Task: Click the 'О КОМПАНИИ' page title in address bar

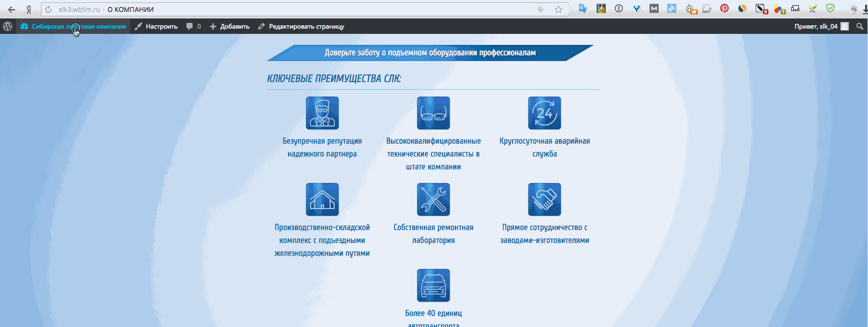Action: (131, 10)
